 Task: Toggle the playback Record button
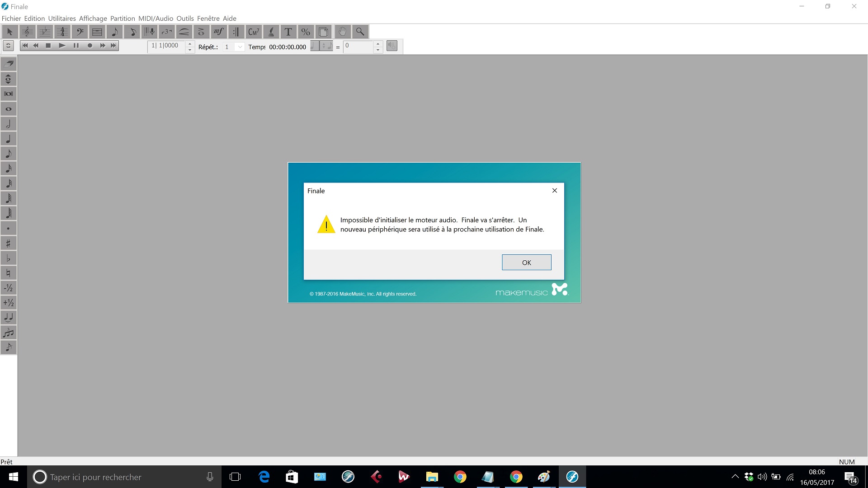[90, 46]
